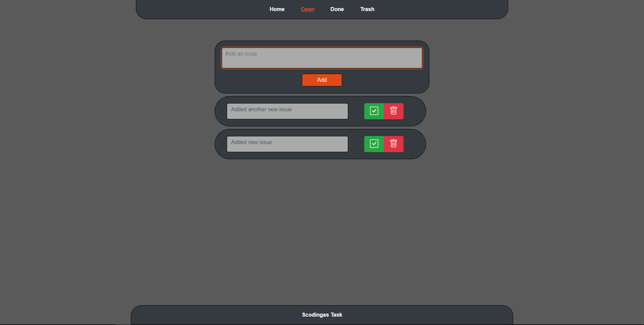Click the 'Add an issue' input field
Screen dimensions: 644x325
[x=322, y=58]
